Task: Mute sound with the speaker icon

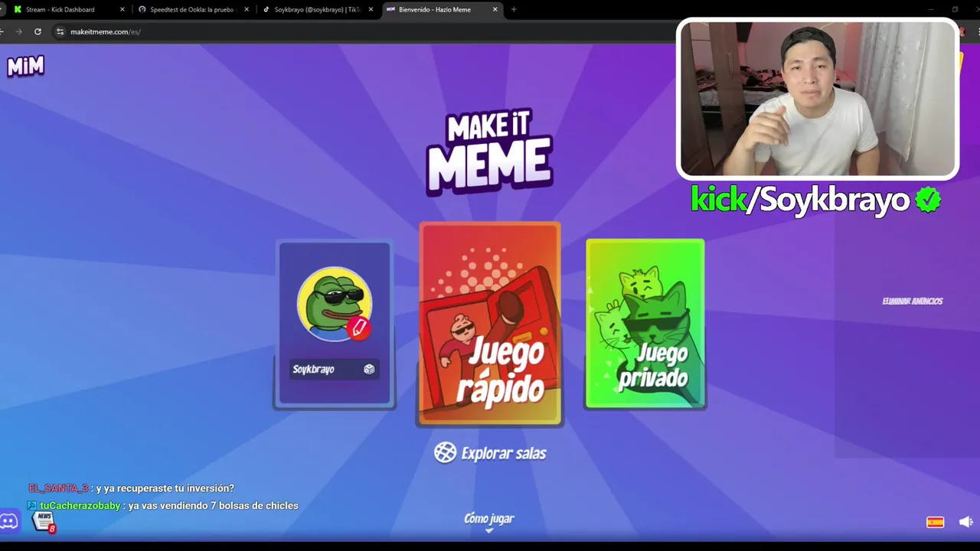Action: click(x=965, y=522)
